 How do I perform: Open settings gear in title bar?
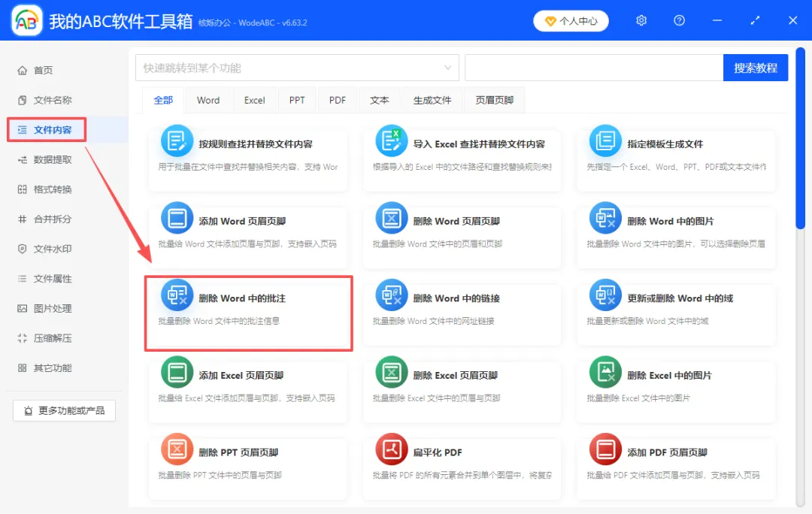[641, 20]
